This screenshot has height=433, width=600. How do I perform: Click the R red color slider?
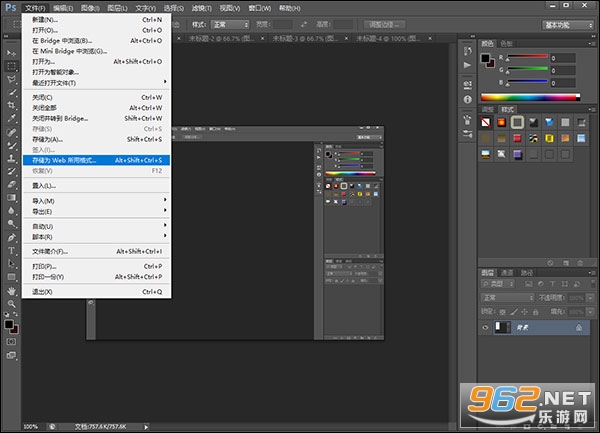[527, 57]
